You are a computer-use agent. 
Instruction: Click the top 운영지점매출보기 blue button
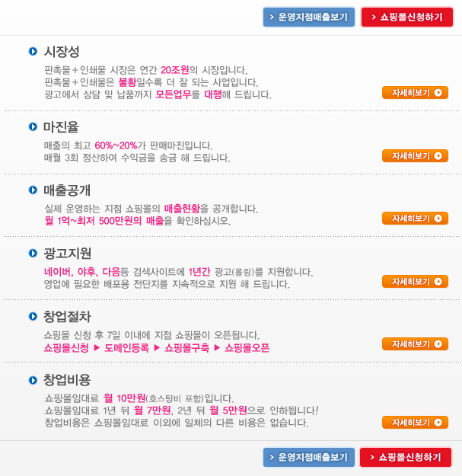point(309,17)
